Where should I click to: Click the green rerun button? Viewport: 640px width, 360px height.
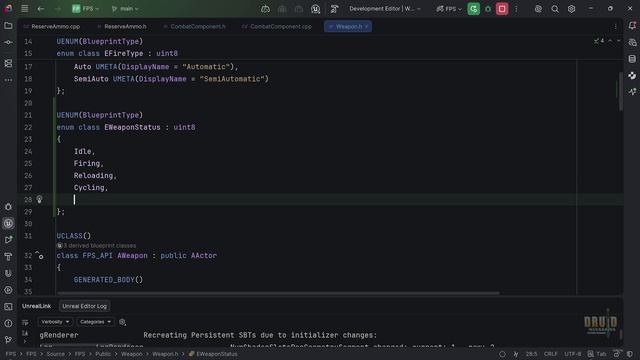point(473,9)
